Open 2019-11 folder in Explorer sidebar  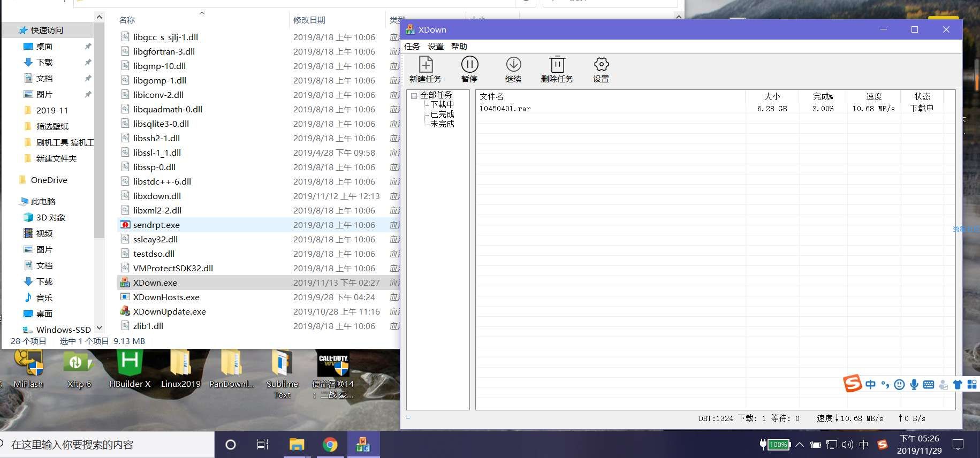[x=52, y=110]
